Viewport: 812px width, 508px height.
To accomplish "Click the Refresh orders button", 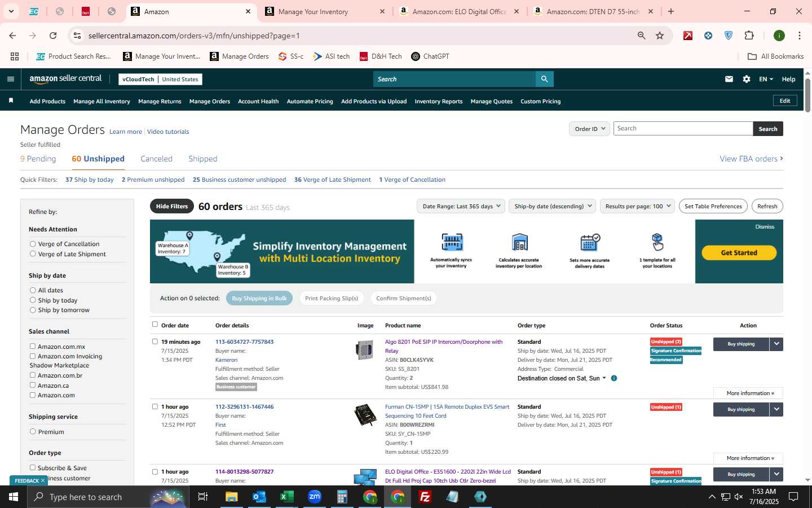I will click(x=767, y=206).
